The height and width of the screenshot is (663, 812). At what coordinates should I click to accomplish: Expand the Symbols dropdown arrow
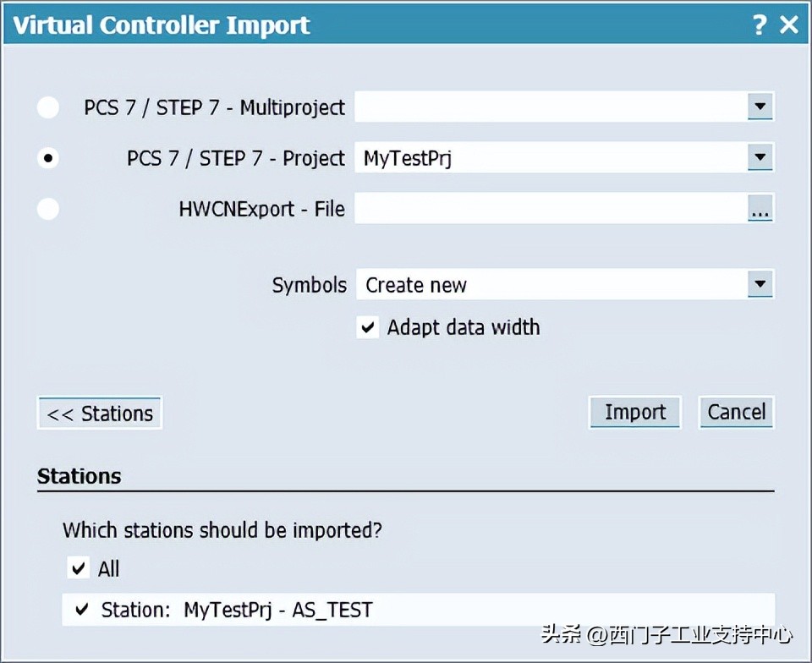pos(760,284)
